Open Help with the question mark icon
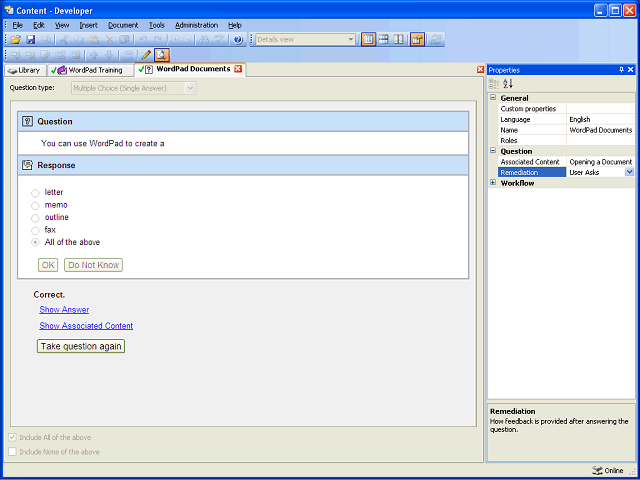The width and height of the screenshot is (640, 480). click(238, 40)
